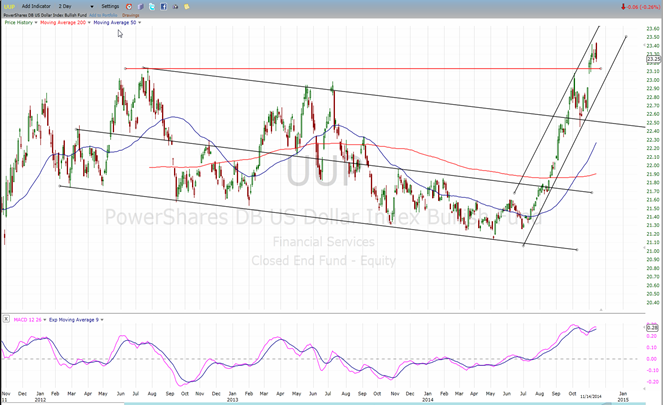
Task: Open the Drawings link
Action: [131, 15]
